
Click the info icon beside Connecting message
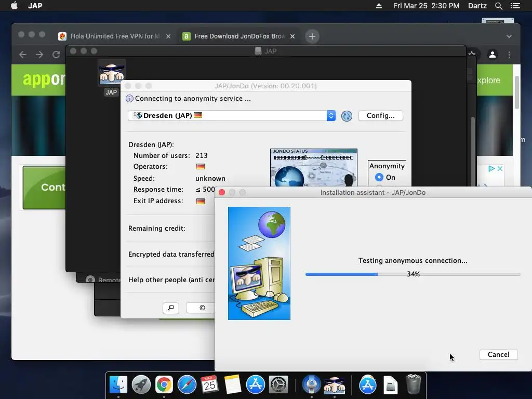pyautogui.click(x=129, y=98)
